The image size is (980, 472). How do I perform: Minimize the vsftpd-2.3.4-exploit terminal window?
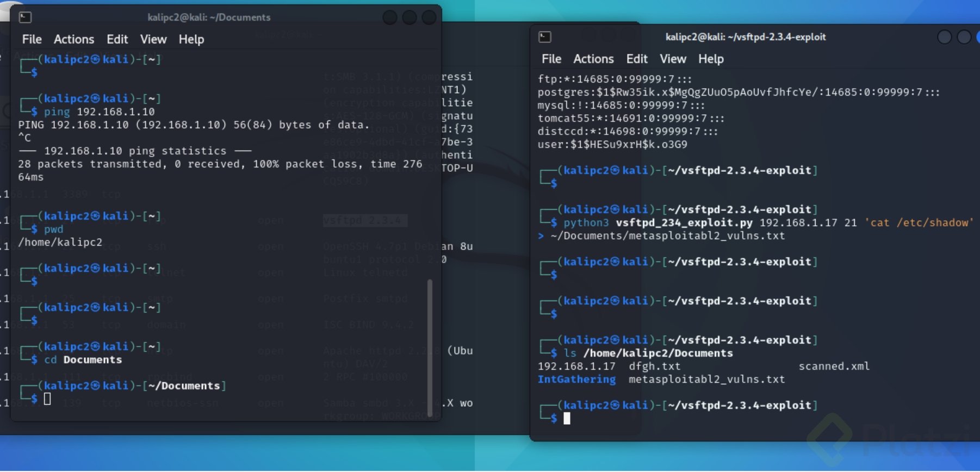(x=945, y=37)
